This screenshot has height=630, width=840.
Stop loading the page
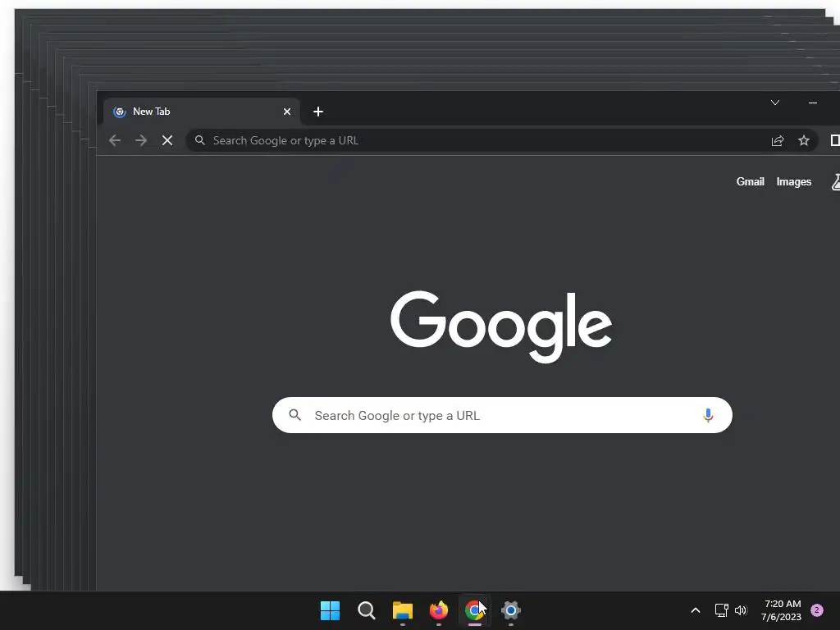coord(167,140)
